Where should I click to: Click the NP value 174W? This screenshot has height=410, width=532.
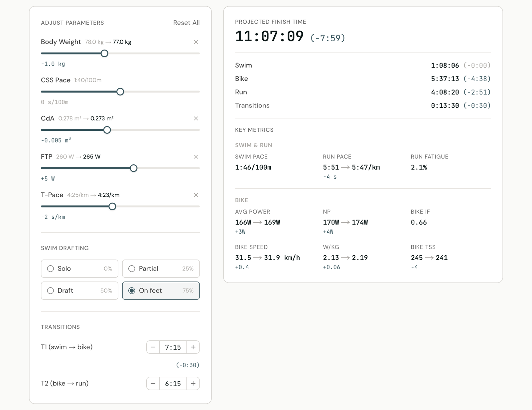pos(360,222)
